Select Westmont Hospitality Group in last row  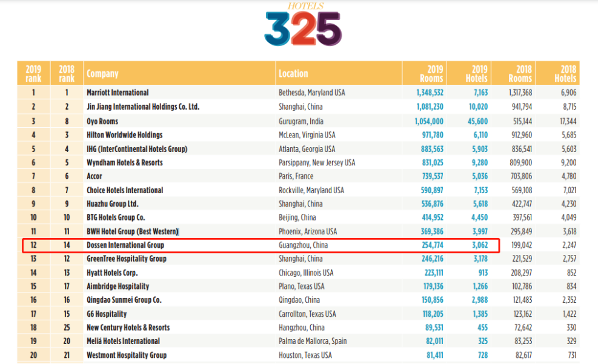tap(127, 355)
